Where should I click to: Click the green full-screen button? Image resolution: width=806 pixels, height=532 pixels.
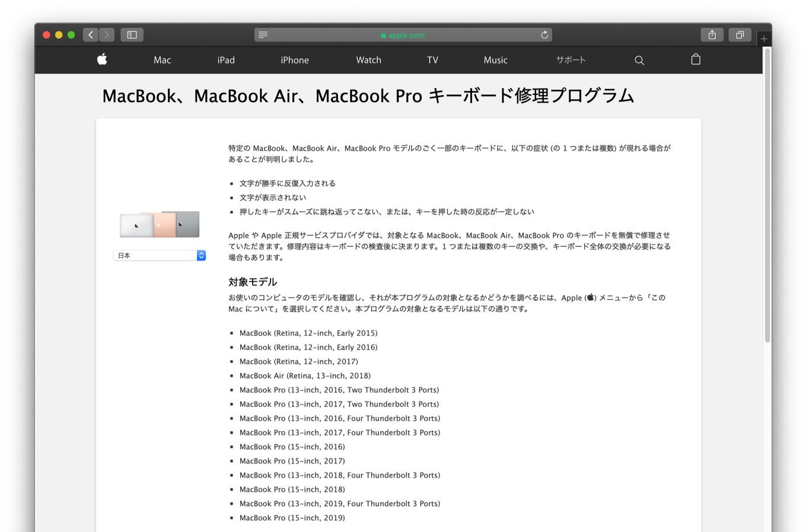point(71,35)
